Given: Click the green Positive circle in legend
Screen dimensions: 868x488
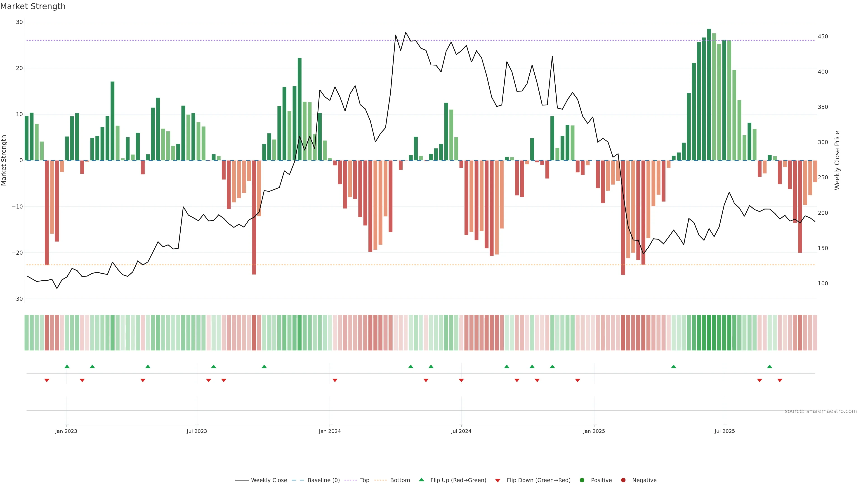Looking at the screenshot, I should [582, 480].
